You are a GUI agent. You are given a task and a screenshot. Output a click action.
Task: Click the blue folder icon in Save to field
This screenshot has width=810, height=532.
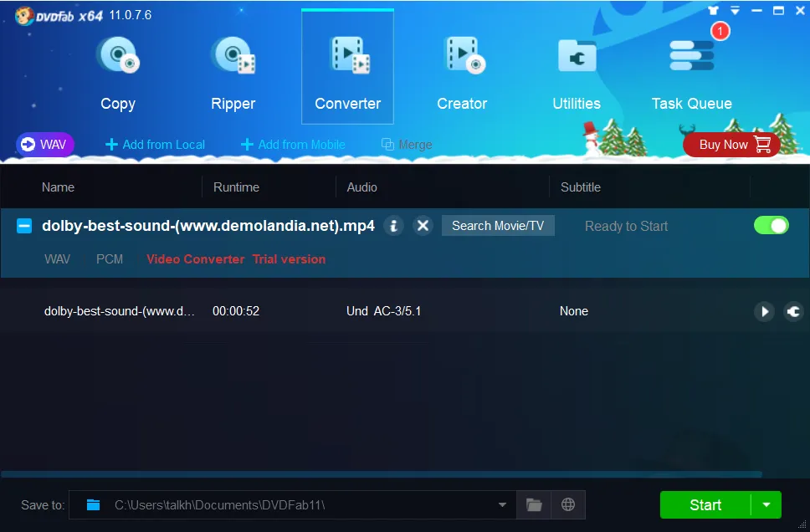(x=93, y=504)
